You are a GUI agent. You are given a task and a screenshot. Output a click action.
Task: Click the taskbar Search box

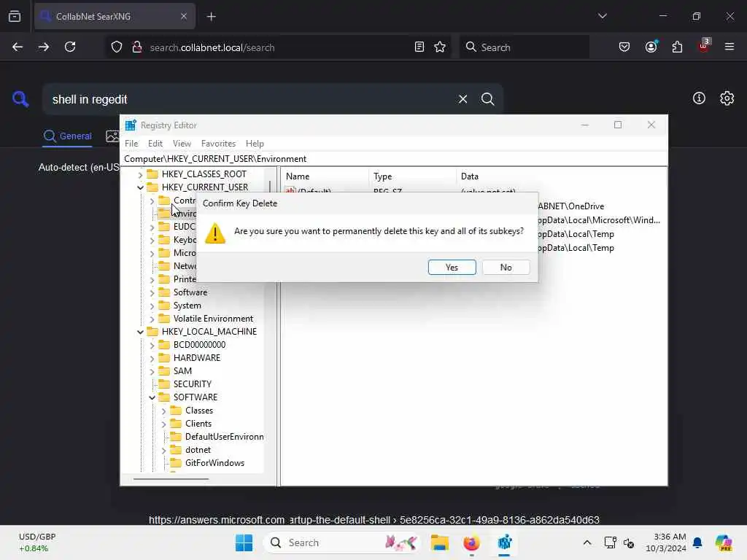tap(341, 542)
